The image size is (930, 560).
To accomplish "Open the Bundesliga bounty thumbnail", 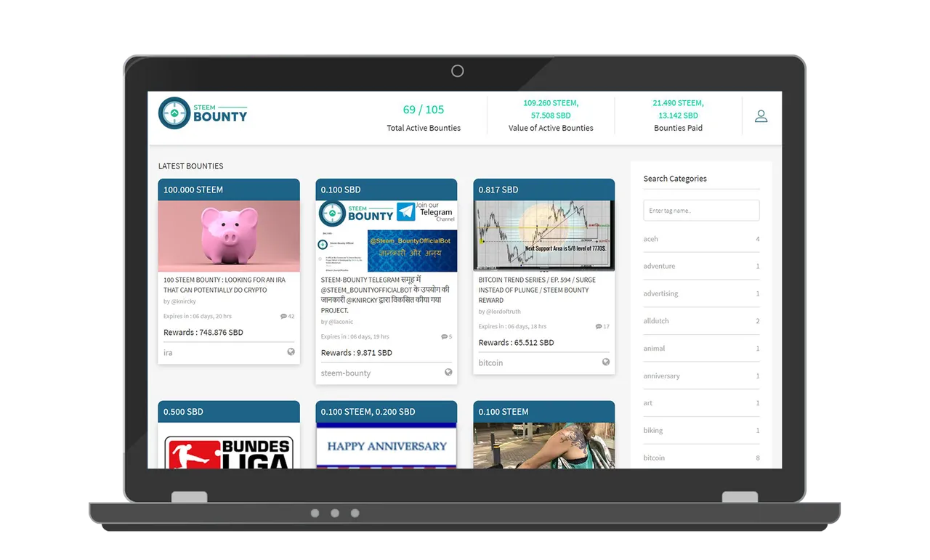I will point(229,445).
